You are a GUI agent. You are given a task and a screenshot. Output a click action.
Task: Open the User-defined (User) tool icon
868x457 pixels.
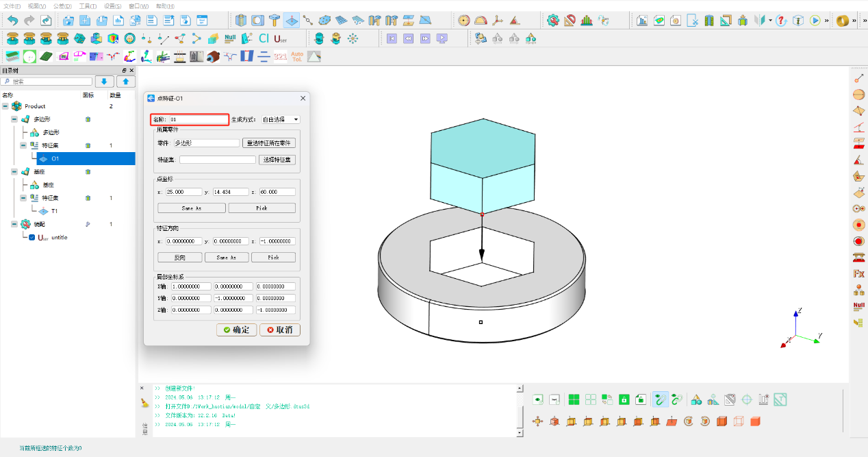pos(280,38)
